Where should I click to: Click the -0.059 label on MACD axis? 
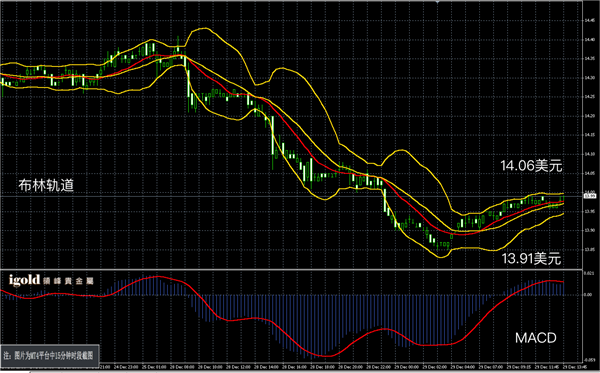pyautogui.click(x=589, y=360)
